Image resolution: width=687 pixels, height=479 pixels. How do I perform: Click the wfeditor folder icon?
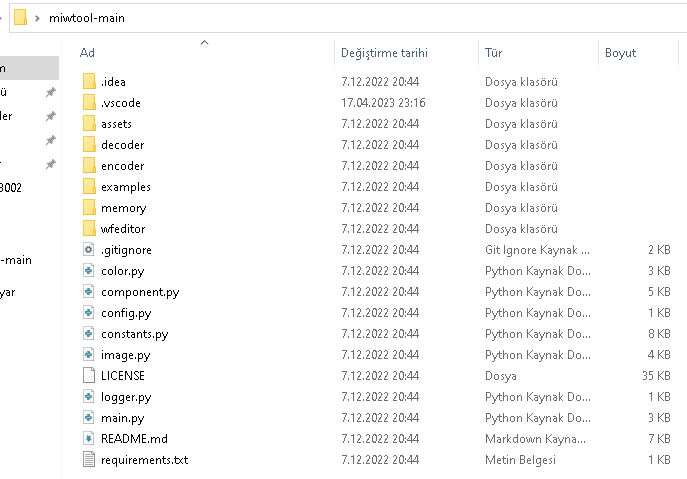[x=88, y=229]
